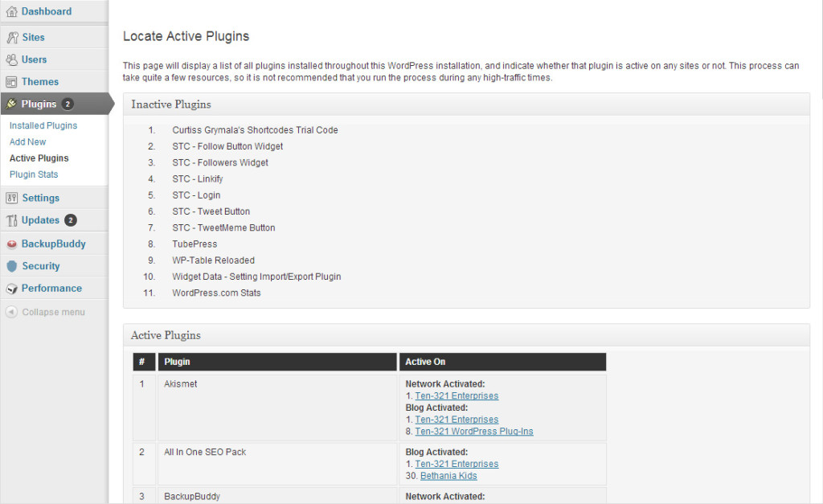Screen dimensions: 823x504
Task: Open the Add New plugins page
Action: tap(27, 141)
